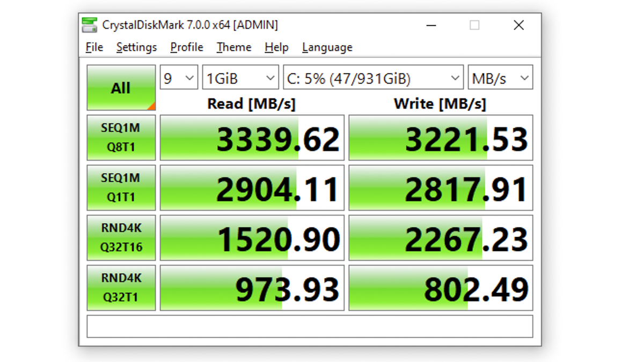
Task: Expand the 1GiB test size dropdown
Action: [240, 78]
